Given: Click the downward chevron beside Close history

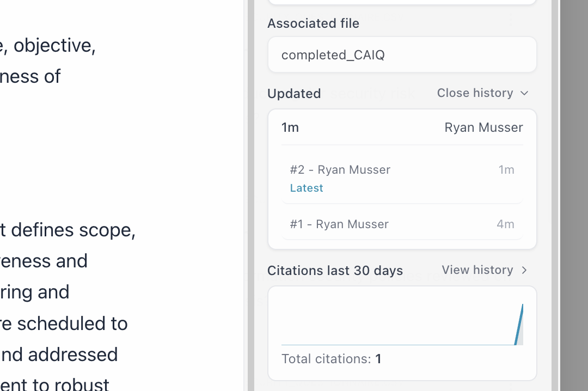Looking at the screenshot, I should (524, 93).
